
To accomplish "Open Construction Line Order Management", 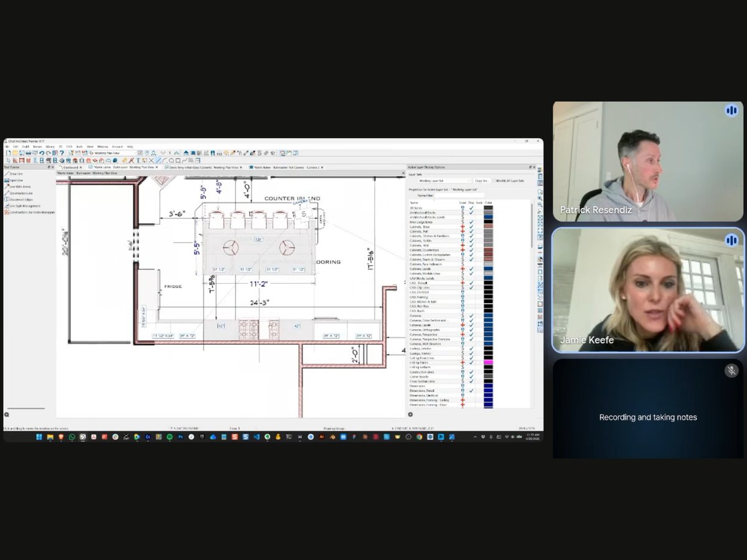I will coord(29,212).
